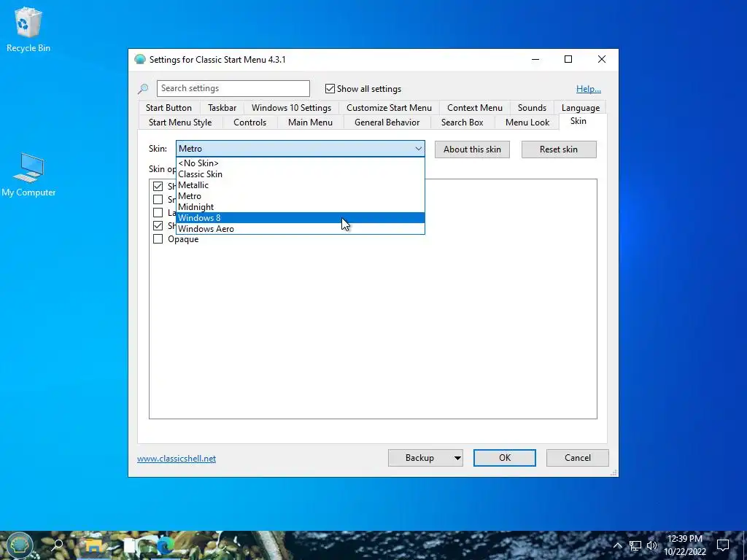Click the Backup button
This screenshot has height=560, width=747.
point(419,458)
